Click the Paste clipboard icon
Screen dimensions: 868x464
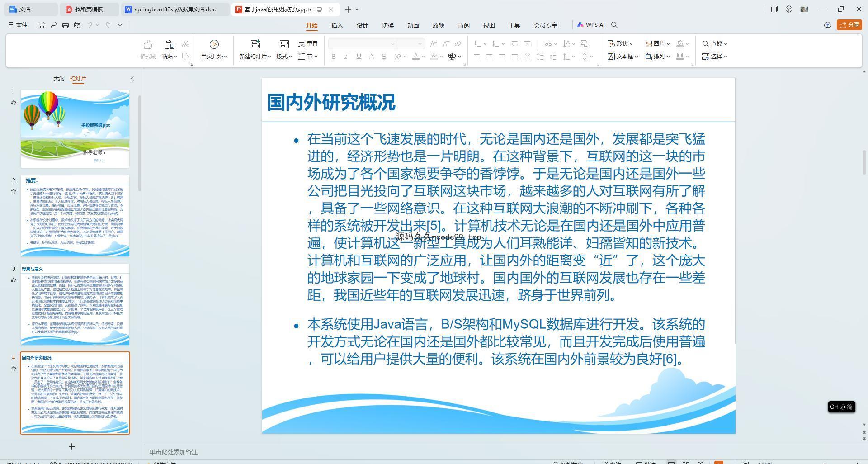click(169, 44)
